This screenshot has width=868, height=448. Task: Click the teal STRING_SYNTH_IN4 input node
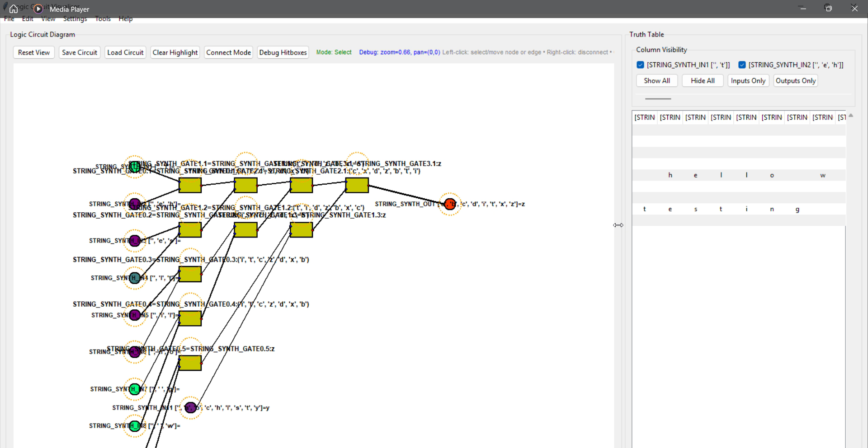(135, 278)
